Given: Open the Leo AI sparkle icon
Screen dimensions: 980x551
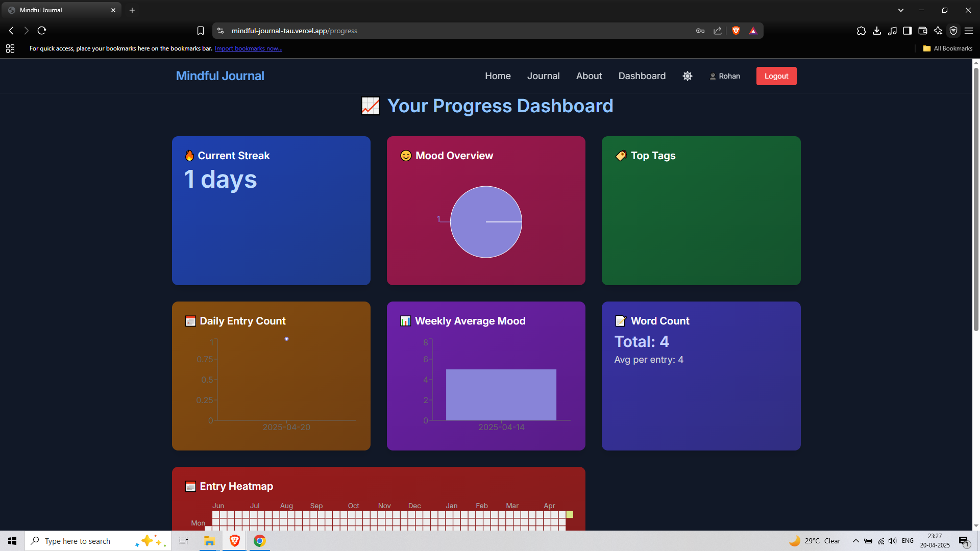Looking at the screenshot, I should pyautogui.click(x=938, y=31).
